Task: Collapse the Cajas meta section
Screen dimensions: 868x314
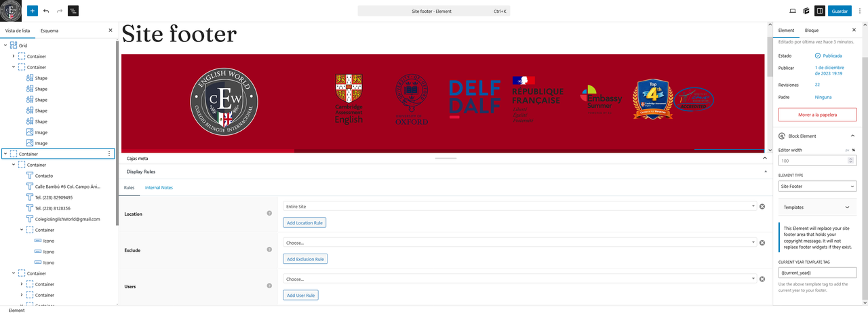Action: coord(765,158)
